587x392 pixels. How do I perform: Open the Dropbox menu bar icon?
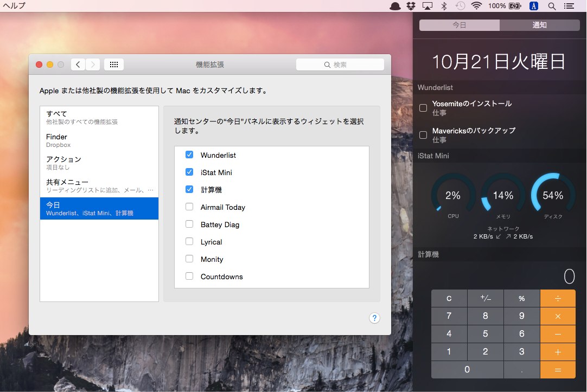click(411, 6)
